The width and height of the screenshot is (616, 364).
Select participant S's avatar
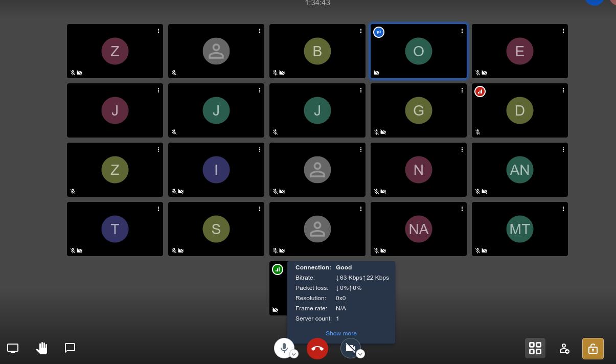click(x=216, y=229)
